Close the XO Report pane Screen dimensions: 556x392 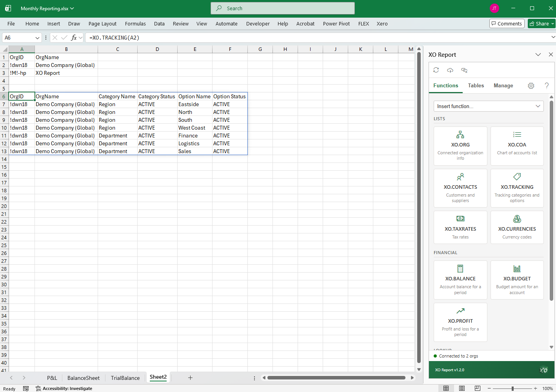point(551,55)
